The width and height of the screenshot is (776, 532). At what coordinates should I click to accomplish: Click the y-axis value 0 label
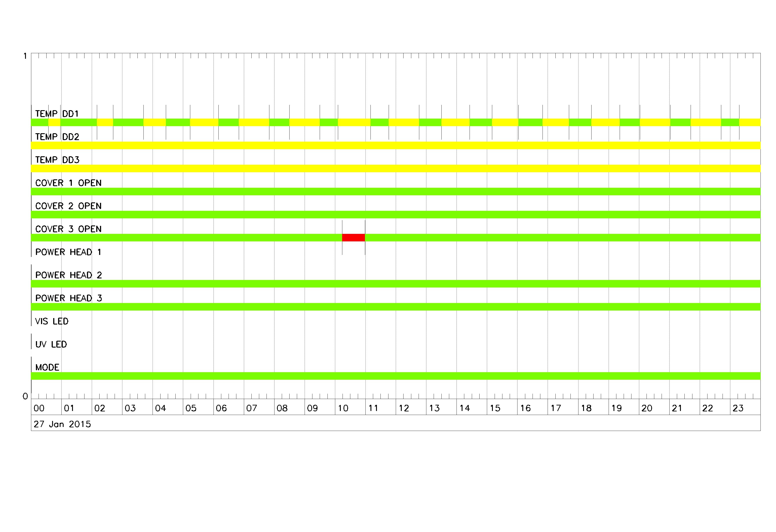(25, 397)
